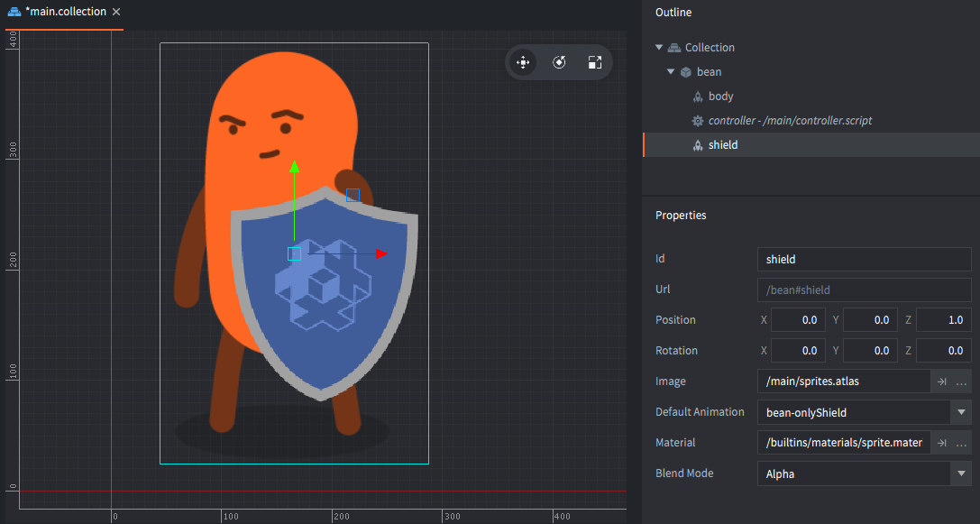The image size is (980, 524).
Task: Select the body sprite in Outline
Action: [x=720, y=97]
